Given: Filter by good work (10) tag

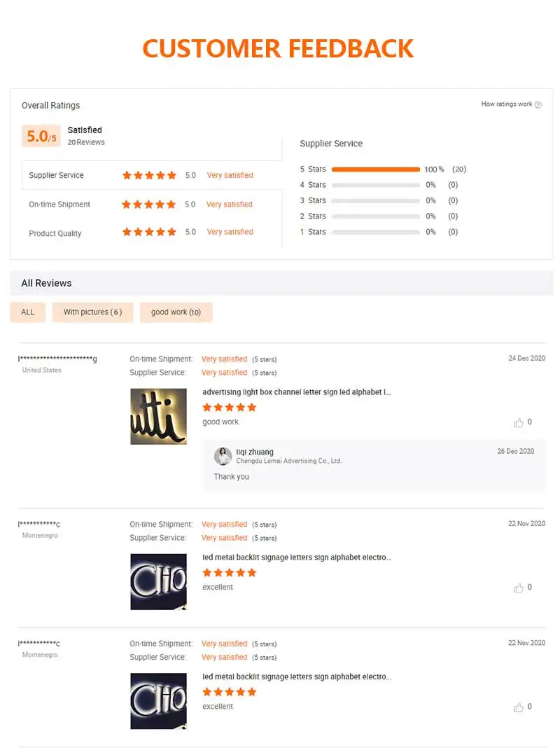Looking at the screenshot, I should (x=176, y=312).
